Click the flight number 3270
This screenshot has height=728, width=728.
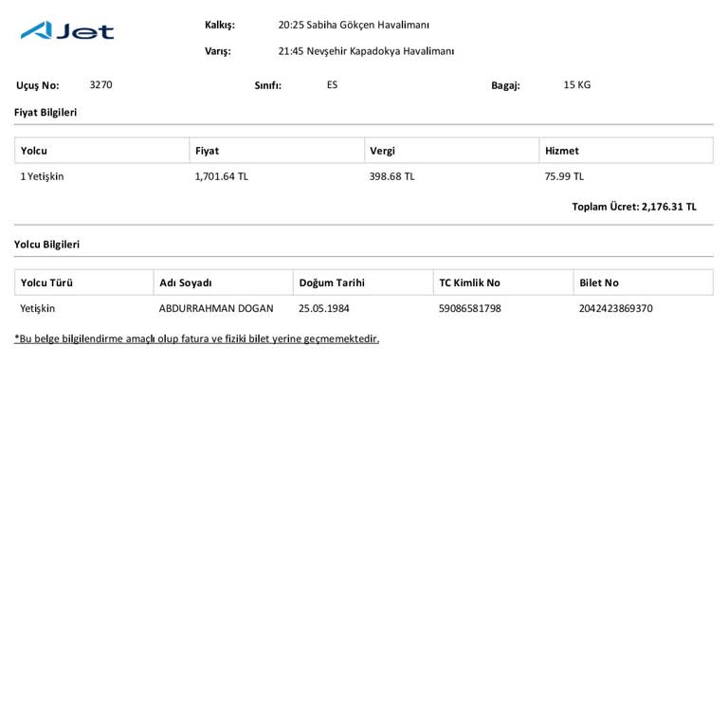pyautogui.click(x=100, y=84)
